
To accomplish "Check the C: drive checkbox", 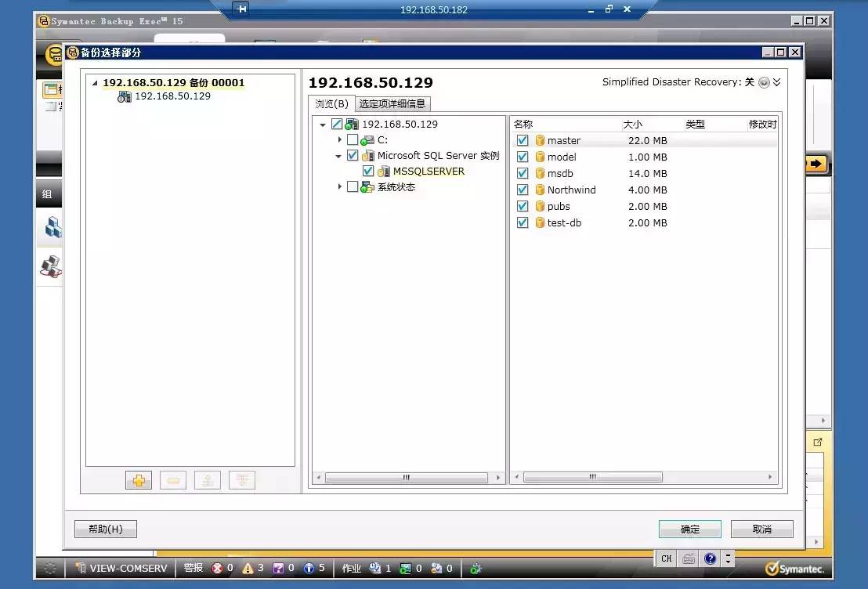I will (352, 139).
